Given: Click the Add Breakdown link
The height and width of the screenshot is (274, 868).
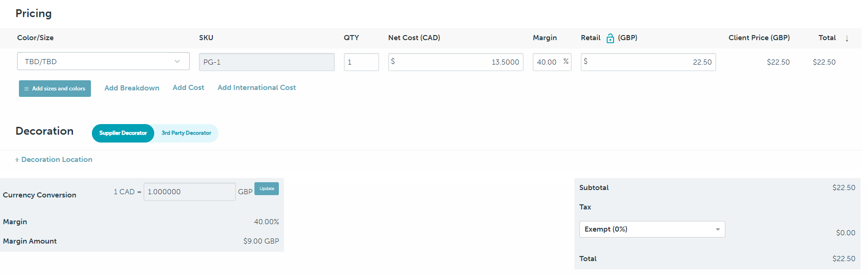Looking at the screenshot, I should point(132,88).
